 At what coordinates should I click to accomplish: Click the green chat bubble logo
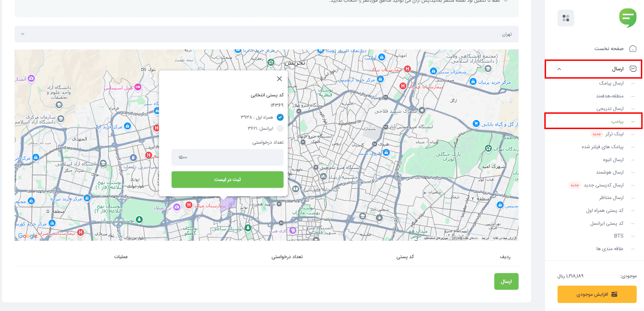628,18
